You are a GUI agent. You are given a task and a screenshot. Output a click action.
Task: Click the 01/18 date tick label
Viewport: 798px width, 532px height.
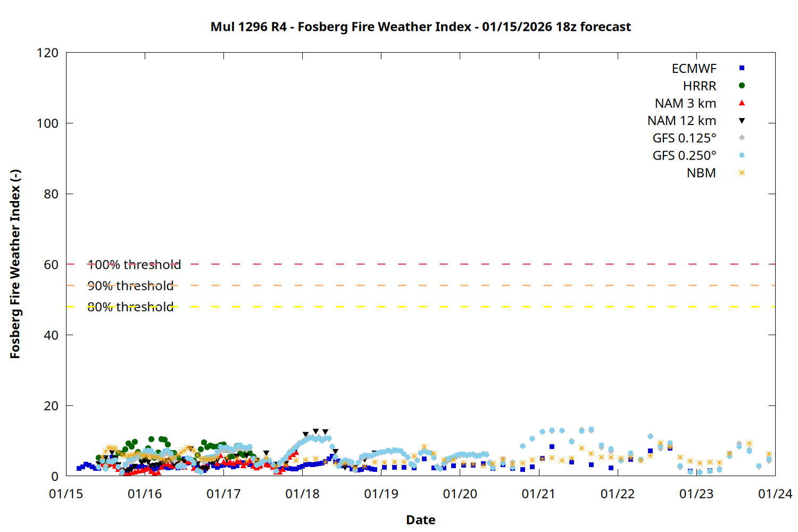coord(302,494)
